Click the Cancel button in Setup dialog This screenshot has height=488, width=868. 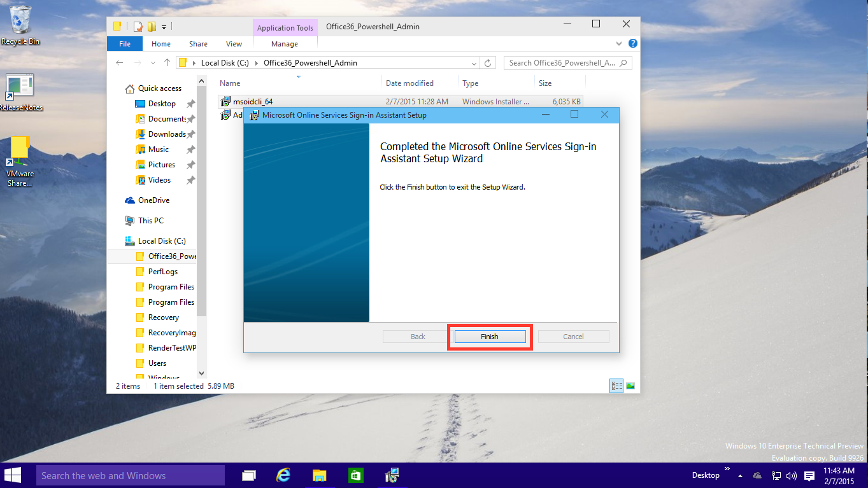click(573, 337)
